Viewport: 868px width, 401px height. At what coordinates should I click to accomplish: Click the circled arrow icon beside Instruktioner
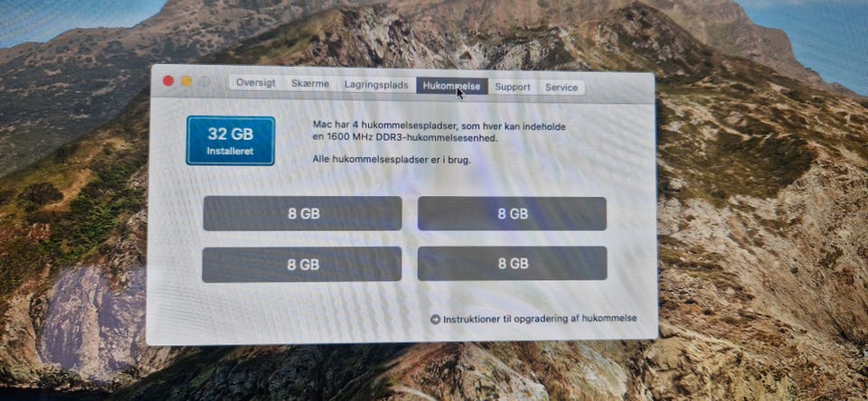click(435, 319)
